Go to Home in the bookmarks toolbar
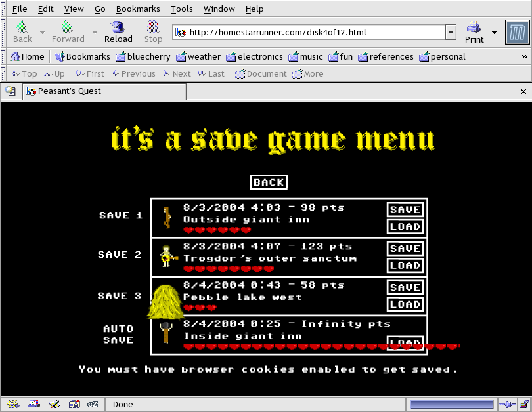Viewport: 532px width, 412px height. (x=28, y=56)
